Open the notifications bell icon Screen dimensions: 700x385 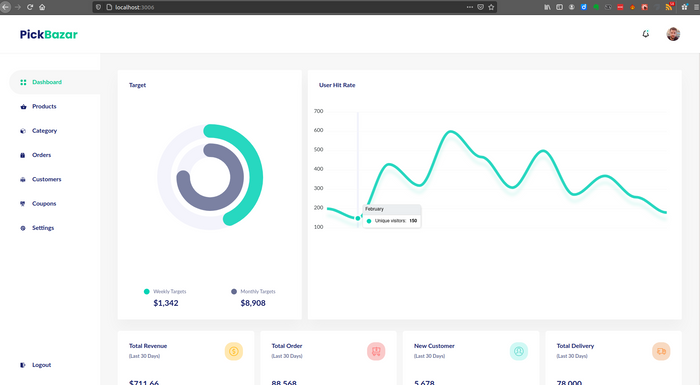(x=646, y=34)
